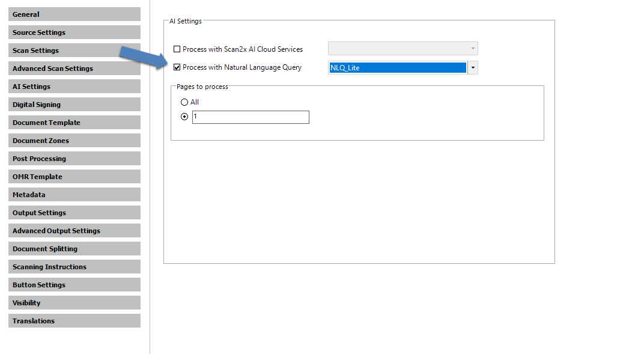Image resolution: width=644 pixels, height=354 pixels.
Task: Select the specific page number radio button
Action: click(184, 117)
